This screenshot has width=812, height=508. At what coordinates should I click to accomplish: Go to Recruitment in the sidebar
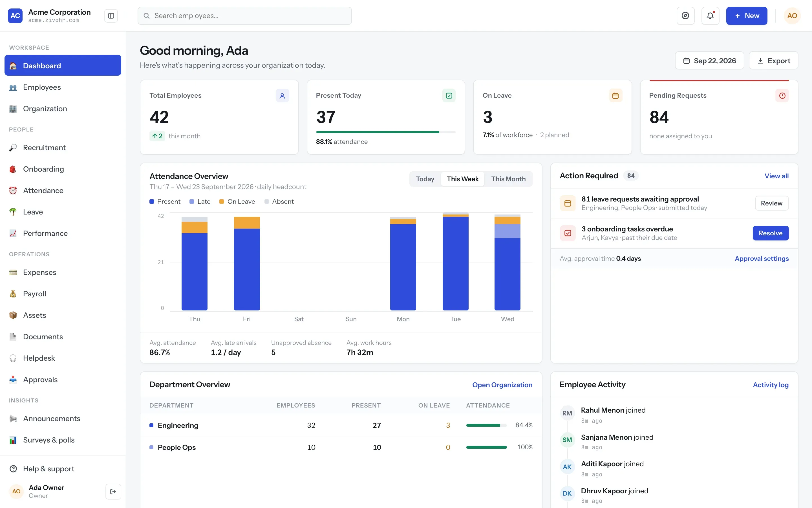(63, 148)
